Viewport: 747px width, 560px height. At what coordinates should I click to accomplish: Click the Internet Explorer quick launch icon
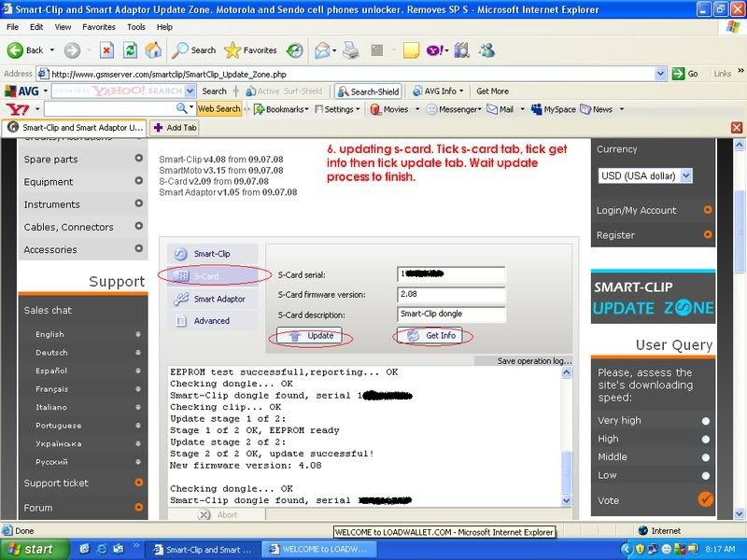click(102, 549)
